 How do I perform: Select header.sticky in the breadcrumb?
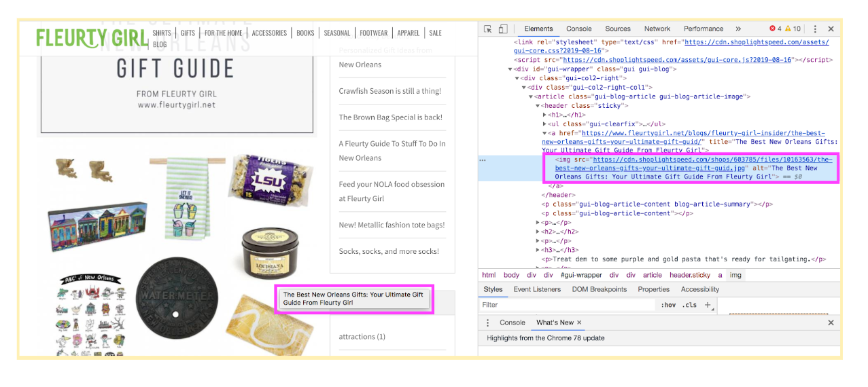click(690, 275)
